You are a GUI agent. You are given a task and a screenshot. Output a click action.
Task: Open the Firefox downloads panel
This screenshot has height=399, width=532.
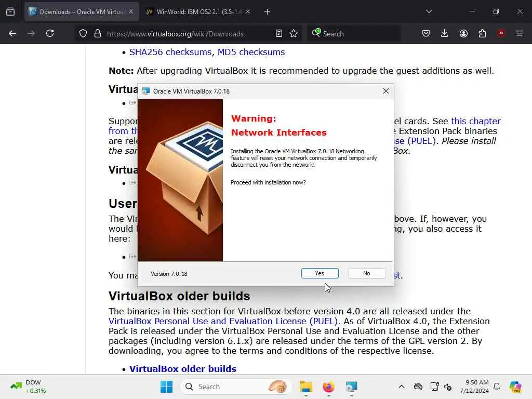(445, 33)
